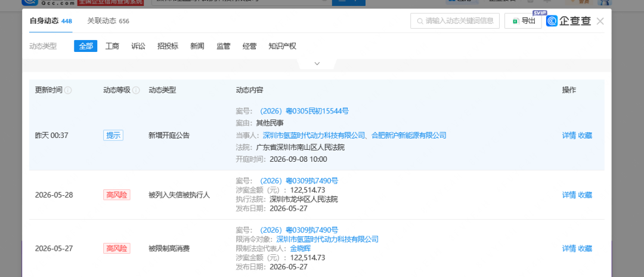
Task: Click 高风险 tag in 2026-05-28 row
Action: (x=117, y=195)
